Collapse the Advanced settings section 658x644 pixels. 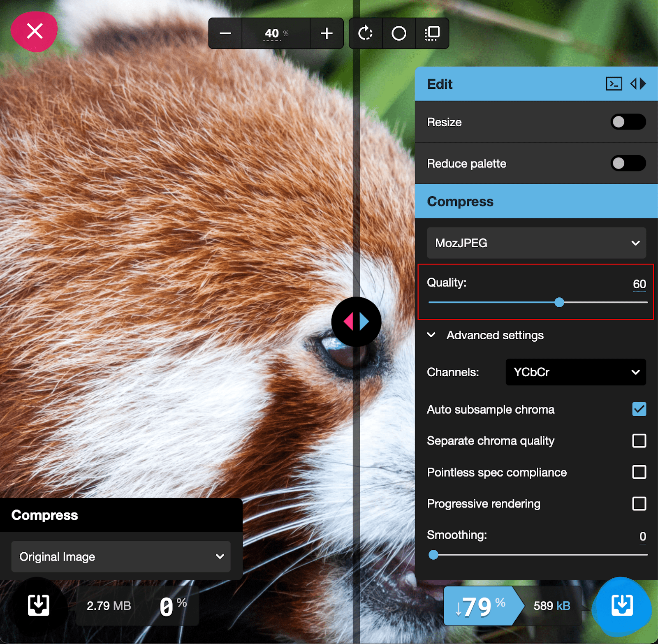coord(431,335)
